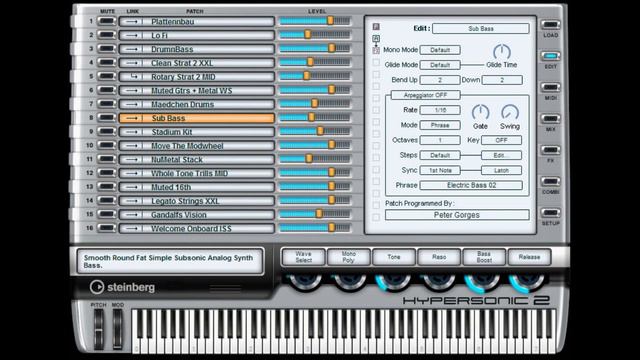640x360 pixels.
Task: Open the FX page
Action: pyautogui.click(x=550, y=150)
